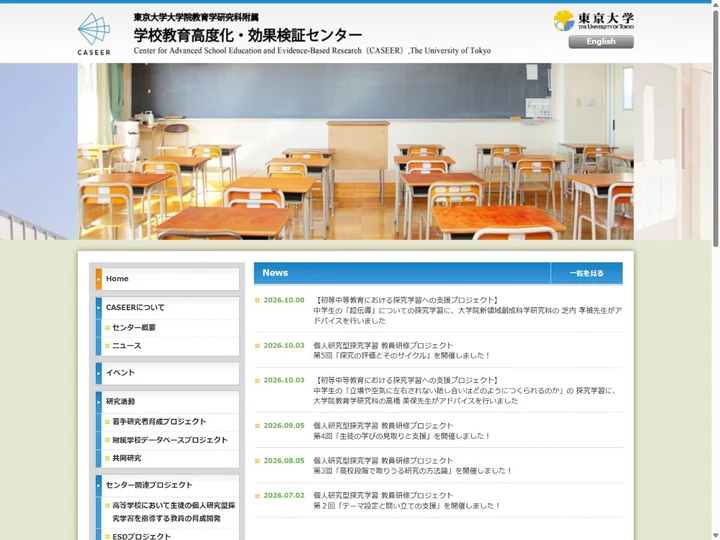Open センター関連プロジェクト menu section
Viewport: 720px width, 540px height.
[168, 485]
